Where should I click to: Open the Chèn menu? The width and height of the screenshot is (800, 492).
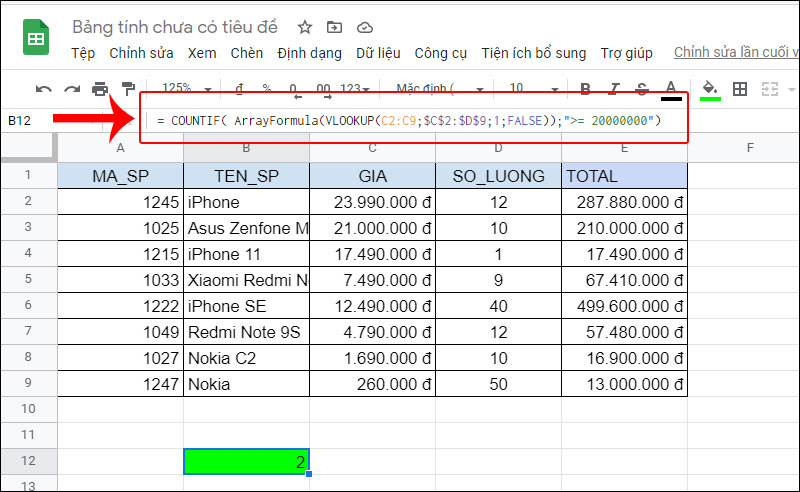(x=246, y=53)
